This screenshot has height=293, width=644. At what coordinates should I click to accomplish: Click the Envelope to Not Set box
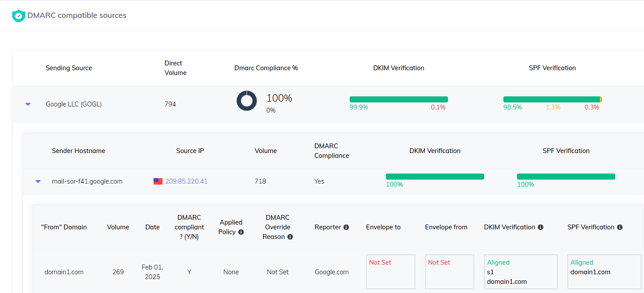click(391, 272)
